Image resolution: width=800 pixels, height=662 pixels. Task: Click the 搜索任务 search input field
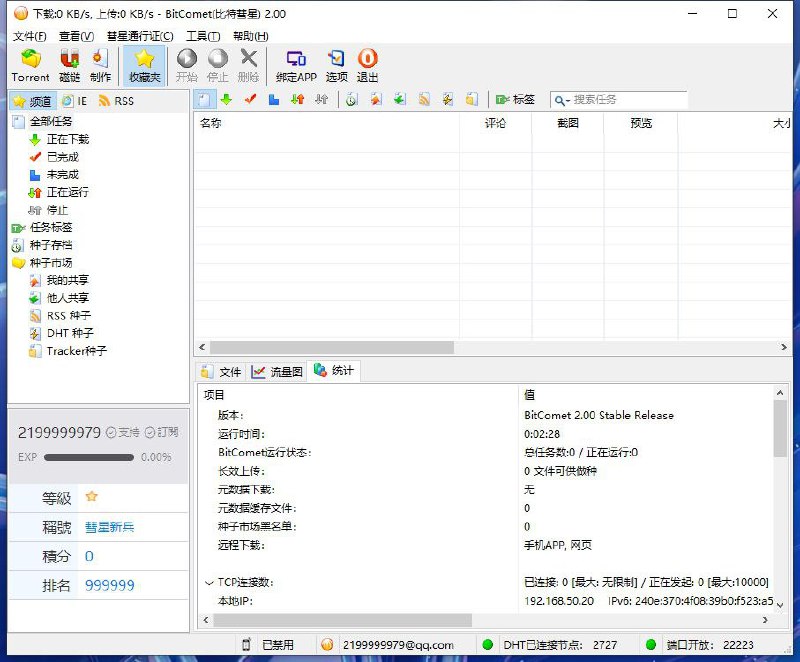628,100
